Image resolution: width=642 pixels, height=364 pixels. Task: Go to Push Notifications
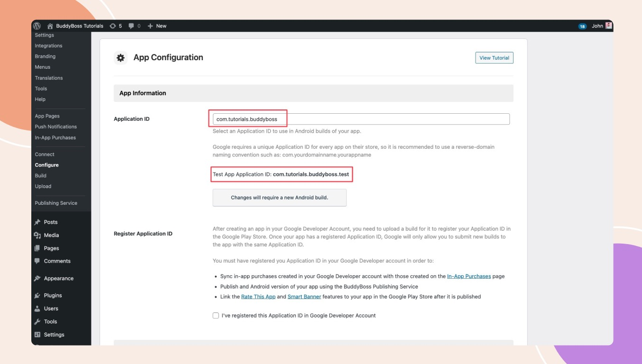[x=55, y=127]
